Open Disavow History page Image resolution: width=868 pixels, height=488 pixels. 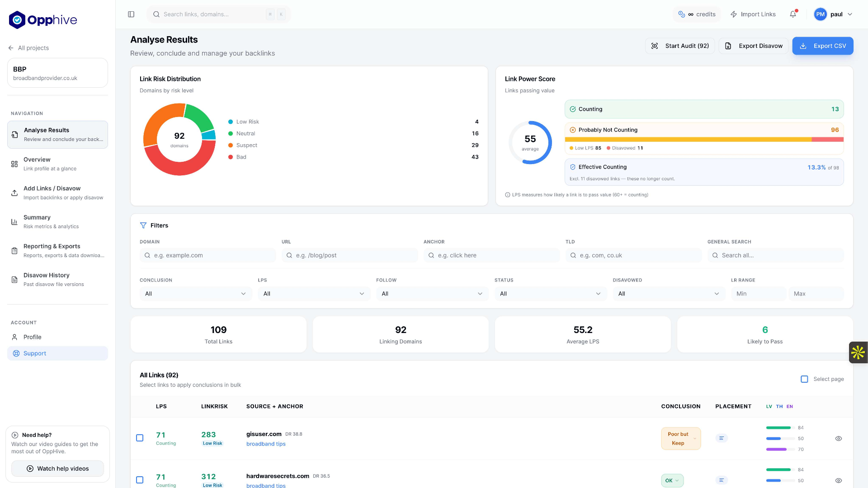pyautogui.click(x=57, y=280)
